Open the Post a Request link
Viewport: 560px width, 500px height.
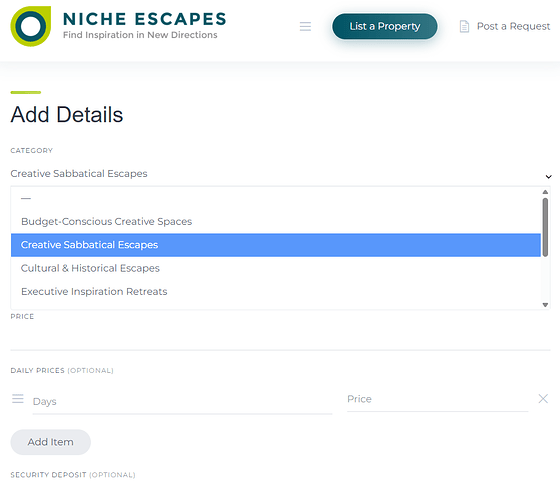(x=513, y=26)
